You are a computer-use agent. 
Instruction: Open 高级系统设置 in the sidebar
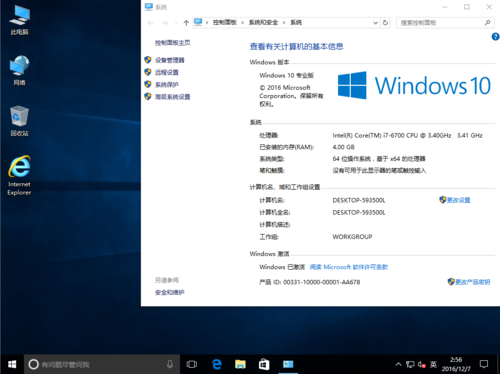click(172, 97)
